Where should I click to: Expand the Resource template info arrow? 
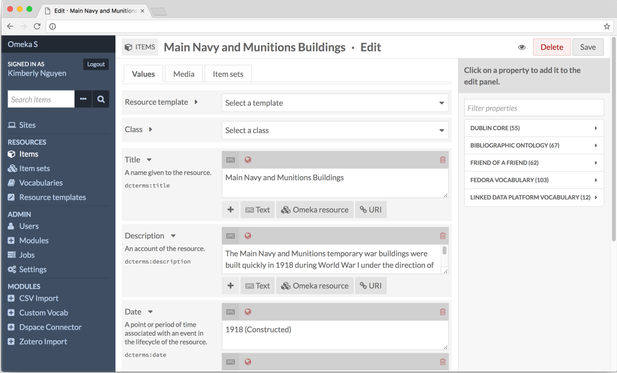[x=196, y=102]
